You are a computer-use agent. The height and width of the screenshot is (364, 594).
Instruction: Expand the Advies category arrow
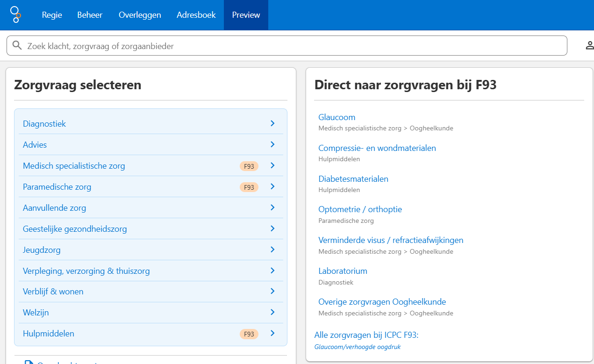tap(272, 144)
